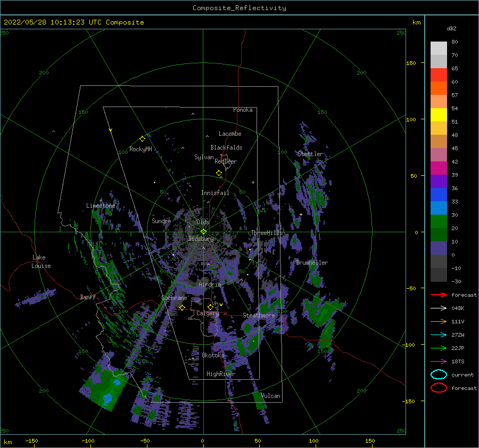Click the white 04DK arrow in legend
479x448 pixels.
pos(439,308)
